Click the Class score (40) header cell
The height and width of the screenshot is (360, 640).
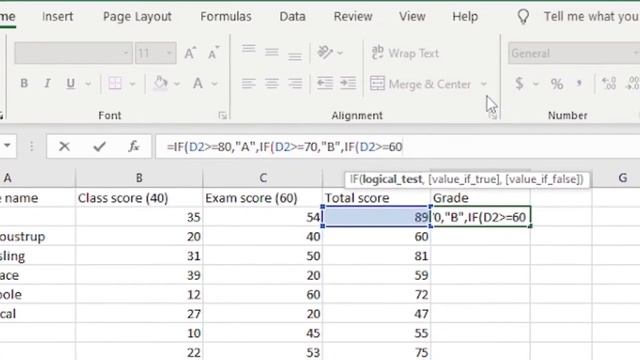point(139,198)
